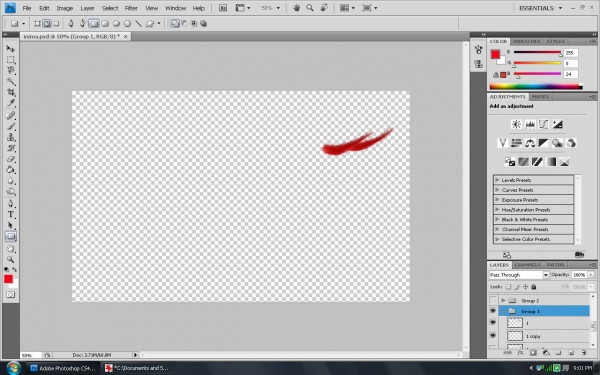Viewport: 600px width, 375px height.
Task: Expand Group 2 folder
Action: pos(504,300)
